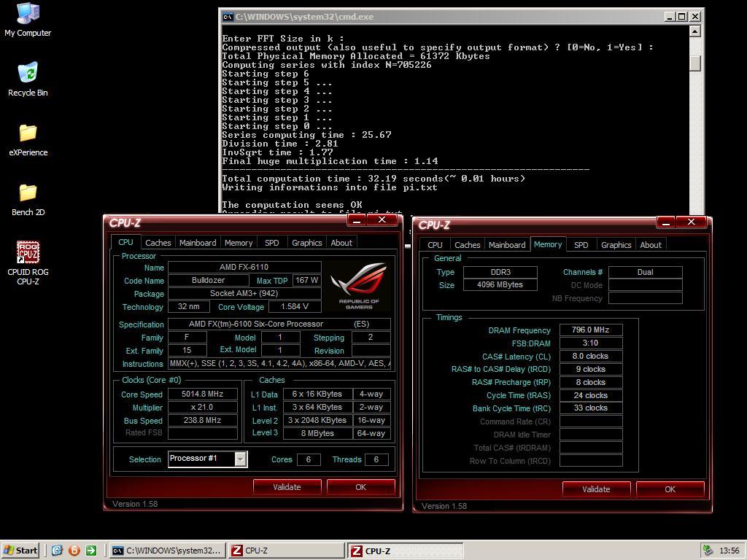
Task: Click the Core Speed 5014.8 MHz value
Action: pyautogui.click(x=203, y=394)
